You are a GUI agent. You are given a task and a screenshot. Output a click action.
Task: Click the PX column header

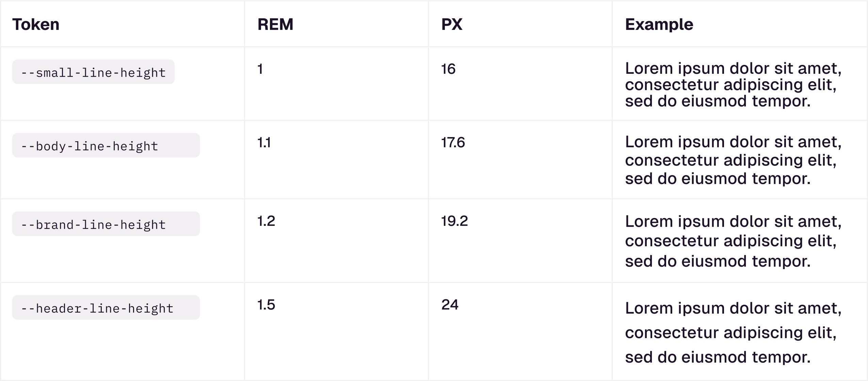tap(451, 24)
